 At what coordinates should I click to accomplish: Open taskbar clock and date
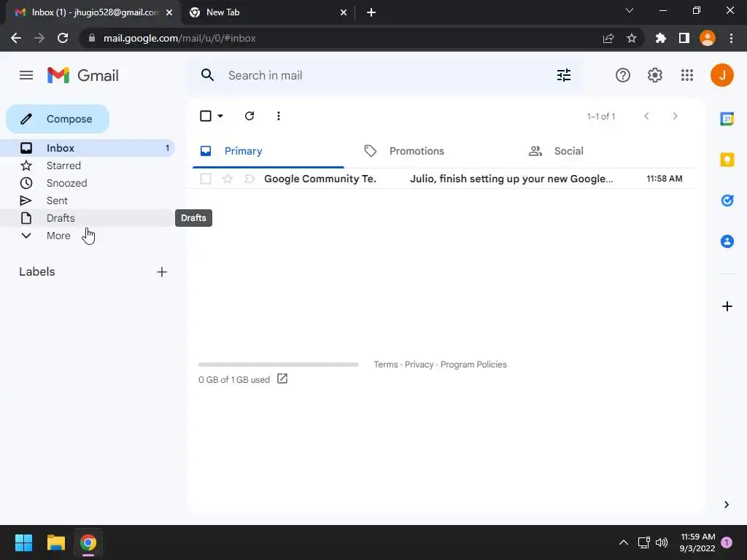[697, 542]
